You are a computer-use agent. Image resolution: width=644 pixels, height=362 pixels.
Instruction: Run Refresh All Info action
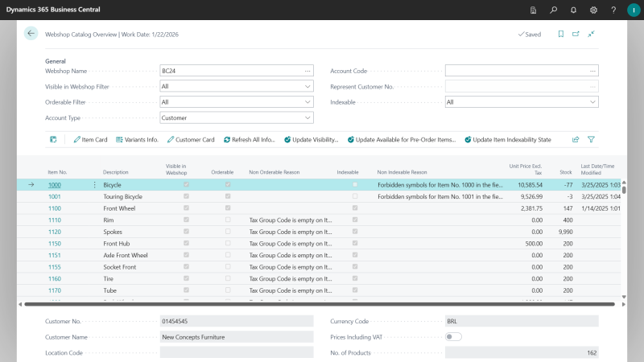tap(250, 139)
